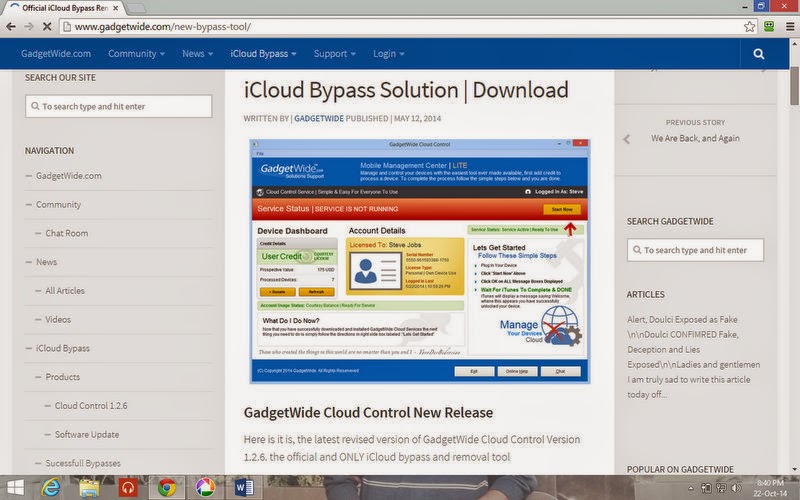Open Software Update sidebar link

point(87,435)
